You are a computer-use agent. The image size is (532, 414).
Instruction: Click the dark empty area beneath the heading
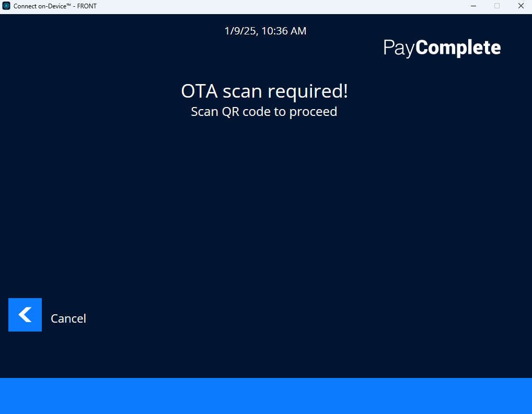point(266,209)
